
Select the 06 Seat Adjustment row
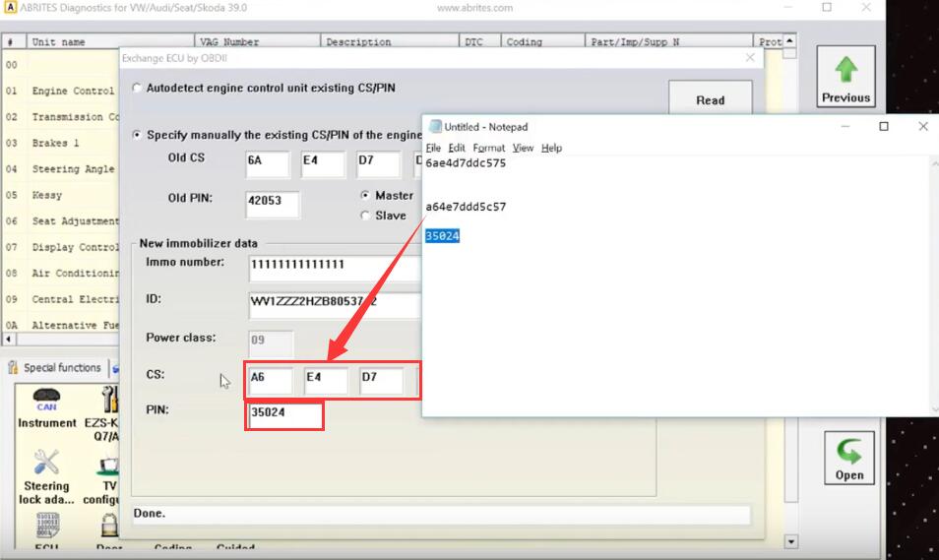coord(61,221)
